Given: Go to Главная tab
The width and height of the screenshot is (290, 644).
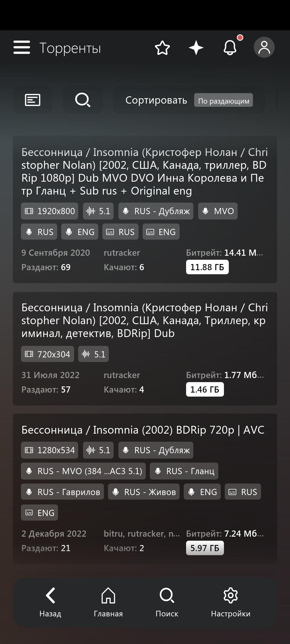Looking at the screenshot, I should (108, 602).
